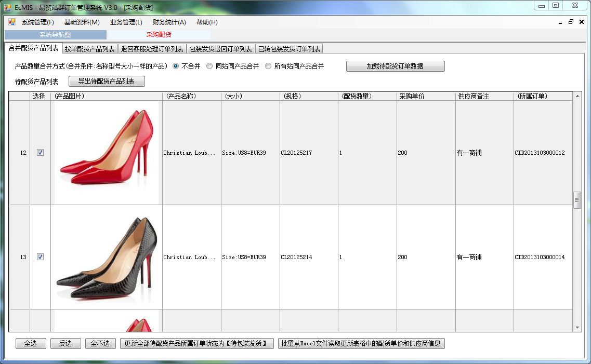591x364 pixels.
Task: Click price 200 cell in row 12
Action: 426,153
